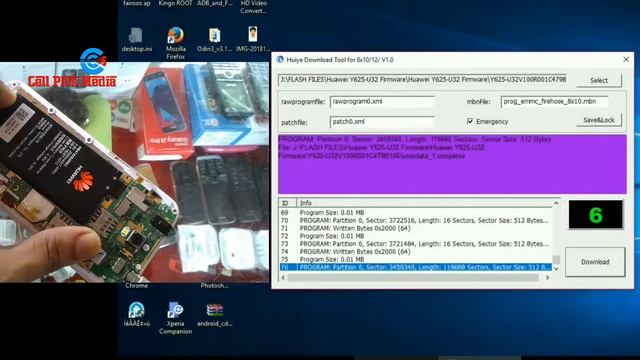Click the Huiye Download Tool title bar icon

[280, 60]
